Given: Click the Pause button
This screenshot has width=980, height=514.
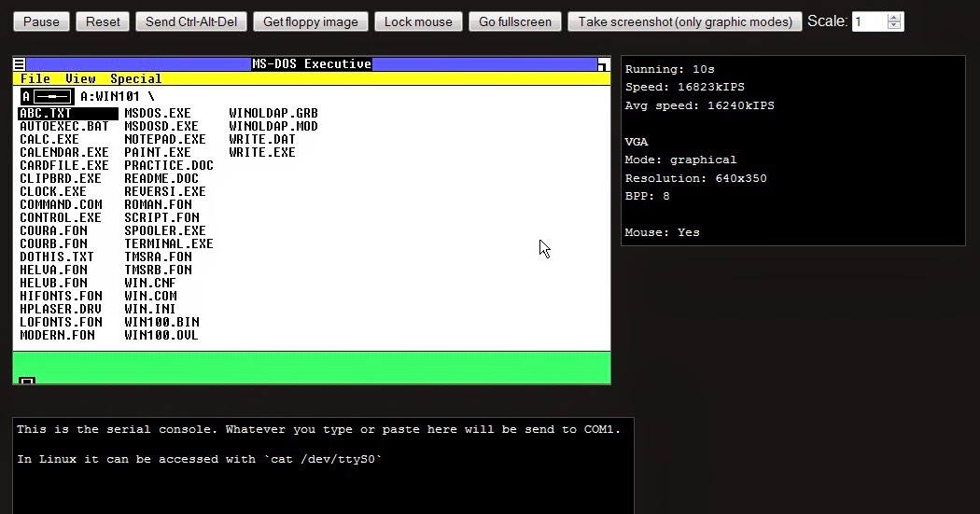Looking at the screenshot, I should pos(41,21).
